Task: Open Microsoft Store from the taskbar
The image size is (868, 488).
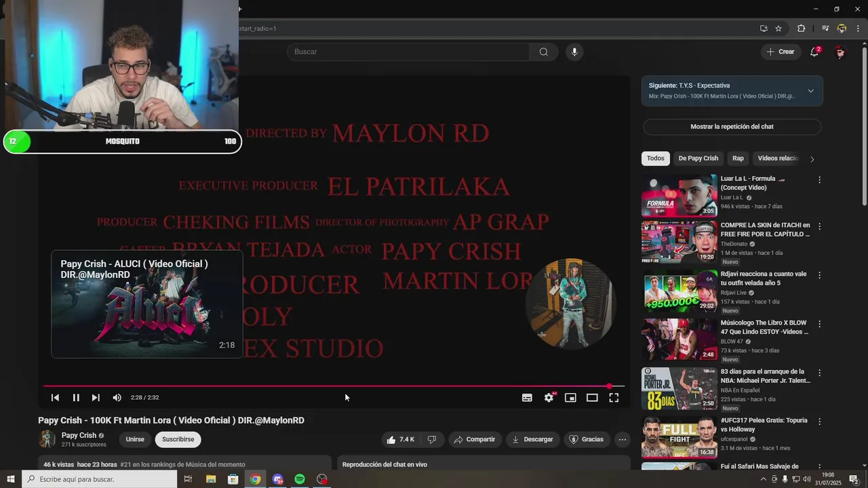Action: point(233,479)
